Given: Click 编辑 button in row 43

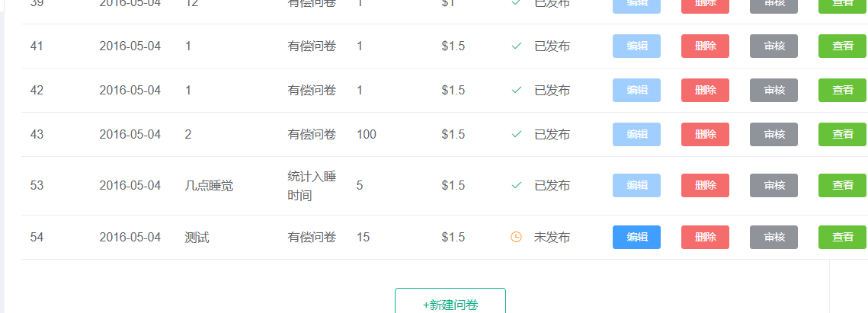Looking at the screenshot, I should [x=636, y=135].
